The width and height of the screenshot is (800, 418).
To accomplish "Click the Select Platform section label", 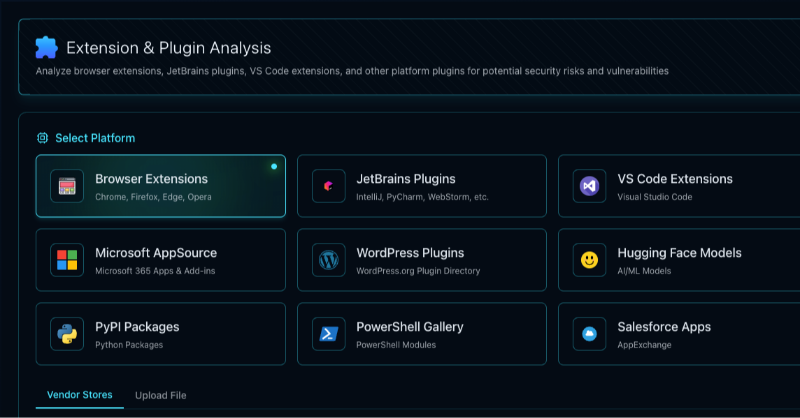I will click(95, 138).
